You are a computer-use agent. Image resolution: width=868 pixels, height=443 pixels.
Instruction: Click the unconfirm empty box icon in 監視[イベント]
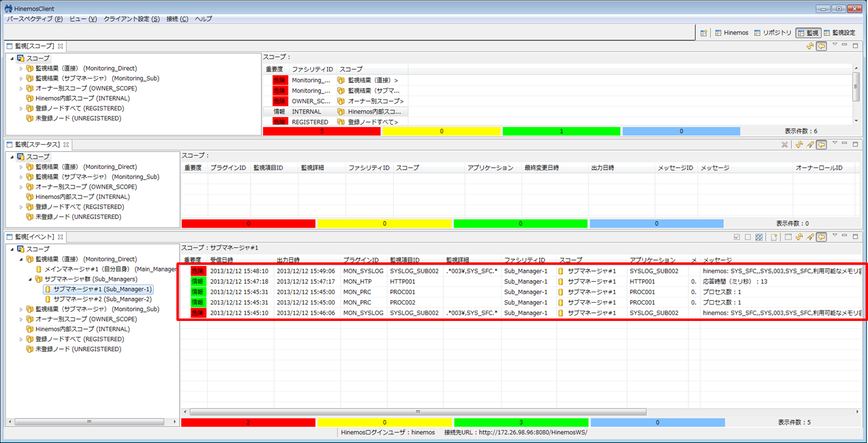pyautogui.click(x=748, y=237)
